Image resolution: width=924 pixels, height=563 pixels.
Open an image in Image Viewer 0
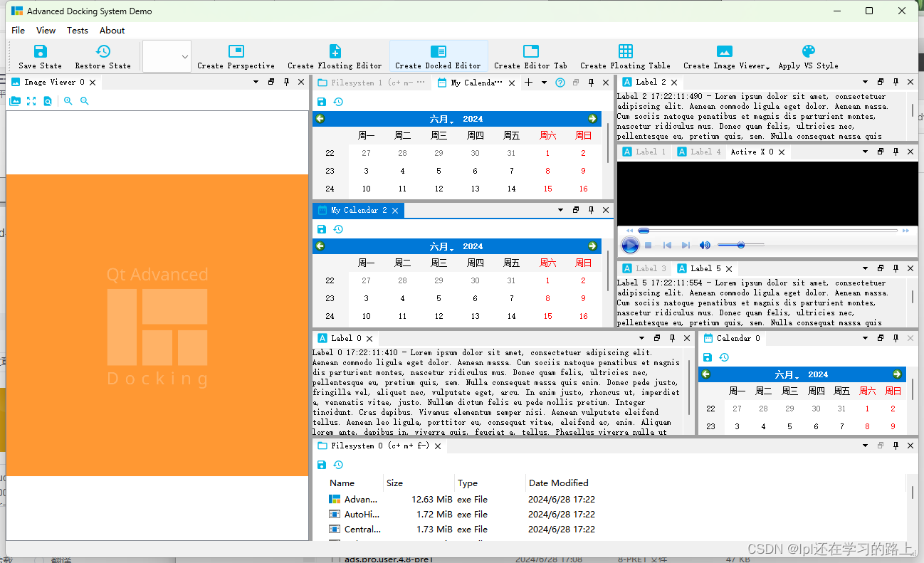(x=15, y=100)
